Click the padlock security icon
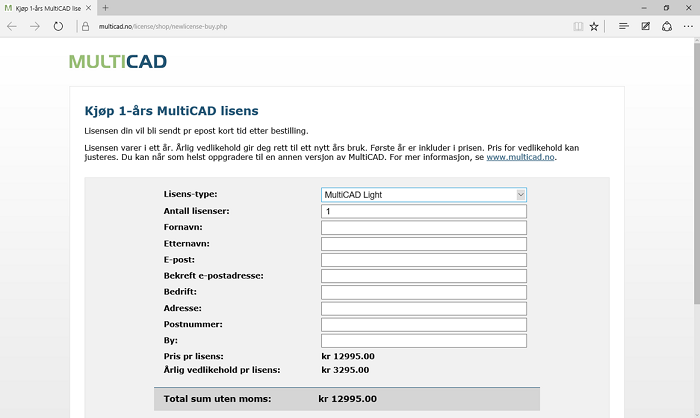 pos(85,26)
